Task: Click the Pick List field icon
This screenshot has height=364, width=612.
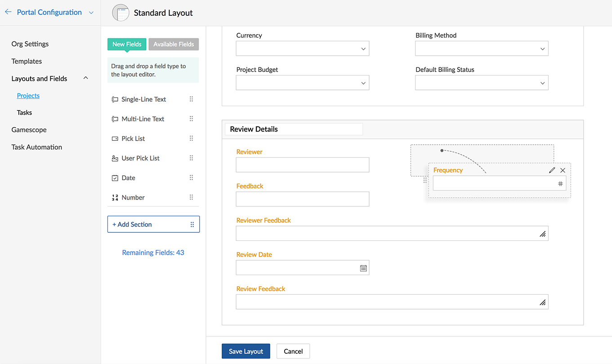Action: coord(115,138)
